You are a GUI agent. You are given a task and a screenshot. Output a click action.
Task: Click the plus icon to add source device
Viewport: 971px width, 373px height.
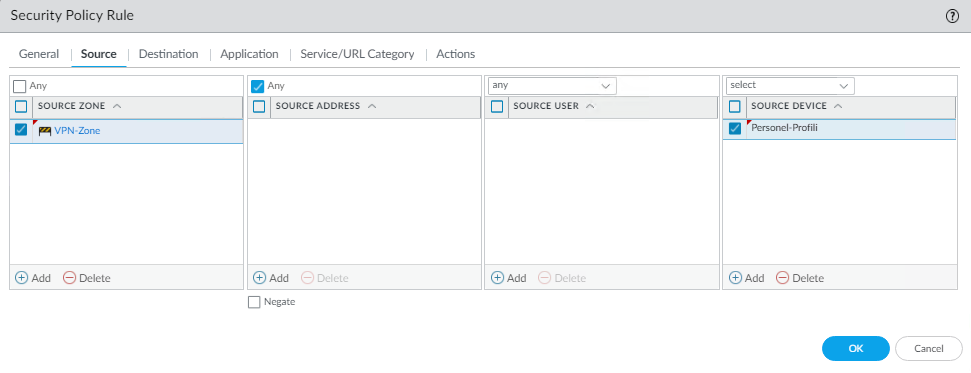click(x=735, y=278)
